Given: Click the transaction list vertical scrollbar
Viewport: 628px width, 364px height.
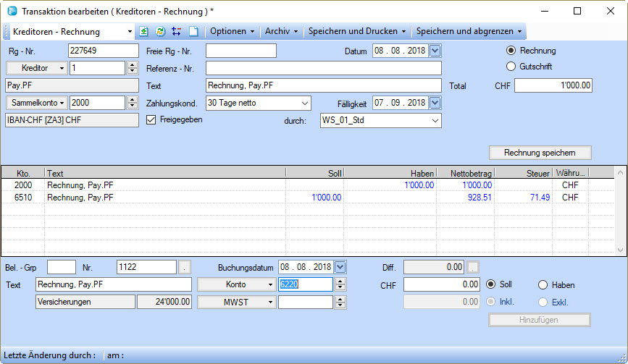Looking at the screenshot, I should pyautogui.click(x=619, y=210).
